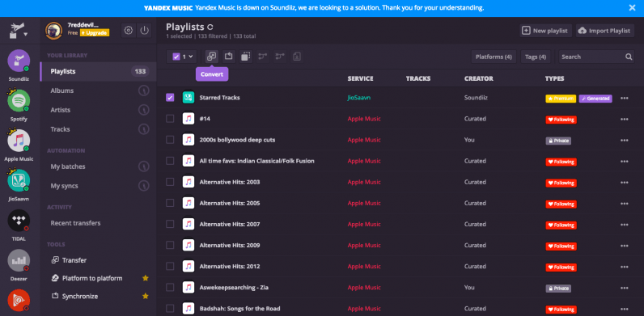This screenshot has height=316, width=644.
Task: Open Artists in the library sidebar
Action: [x=98, y=110]
